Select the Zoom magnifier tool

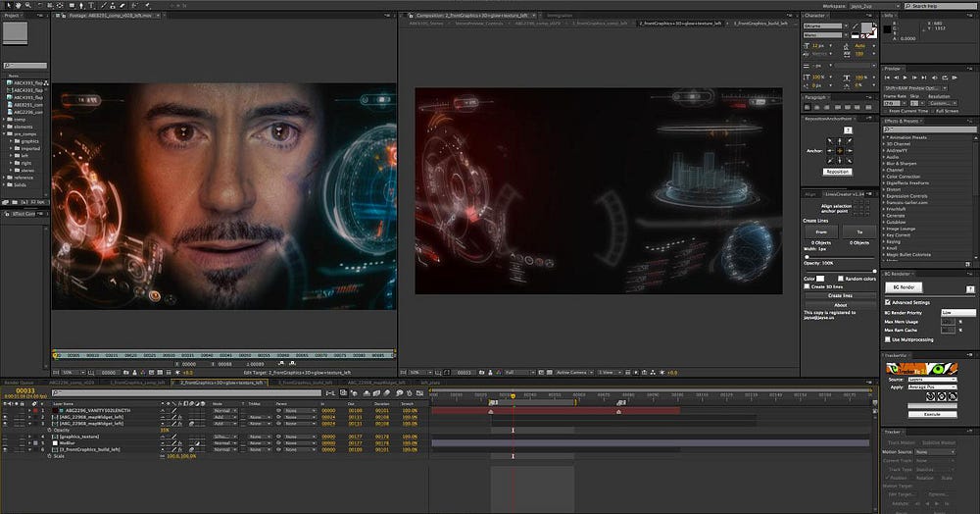28,5
